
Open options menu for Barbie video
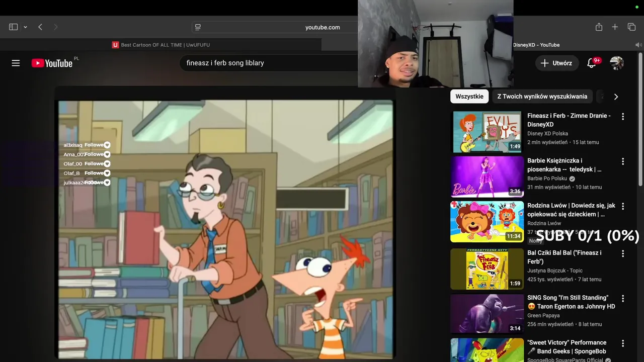[x=623, y=161]
